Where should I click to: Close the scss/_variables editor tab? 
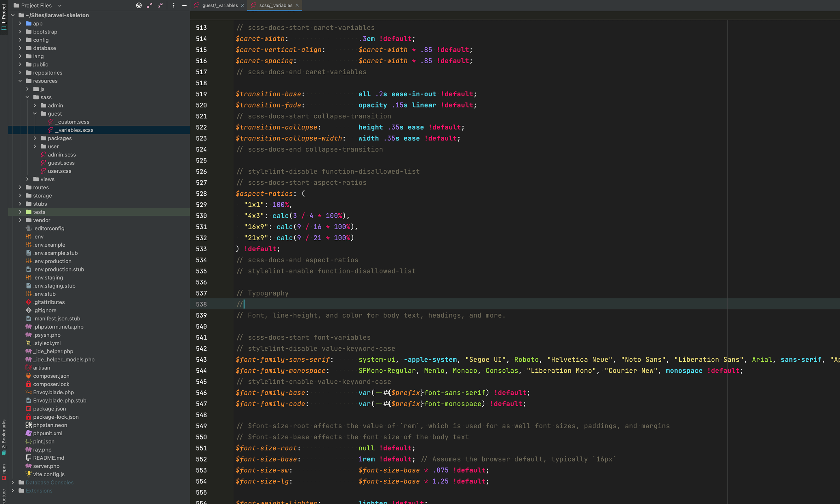(x=297, y=5)
